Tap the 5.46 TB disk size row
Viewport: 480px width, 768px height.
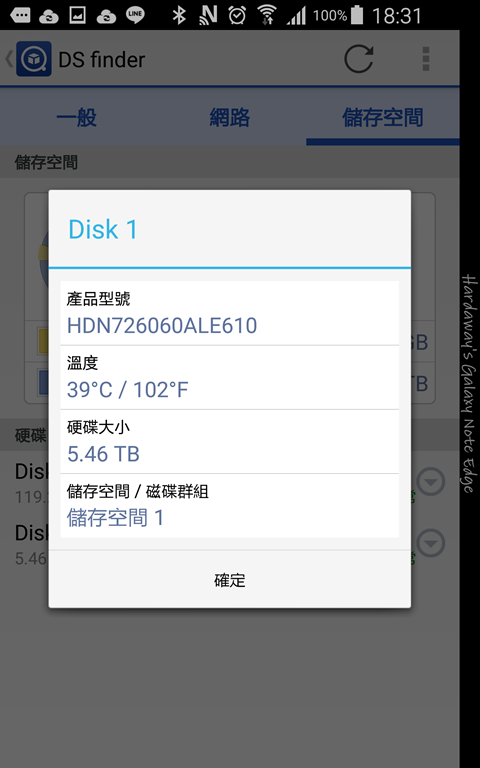click(x=230, y=442)
